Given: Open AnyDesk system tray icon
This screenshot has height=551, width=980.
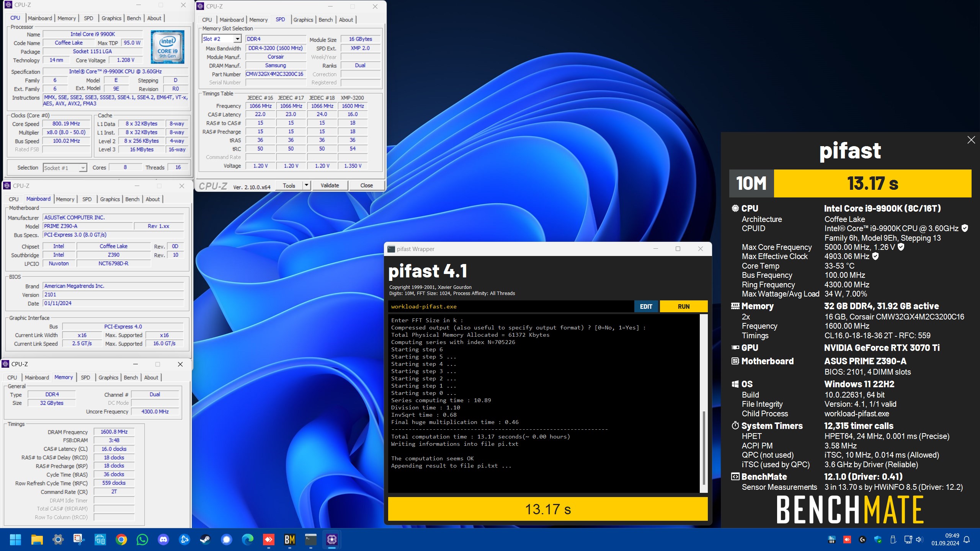Looking at the screenshot, I should pyautogui.click(x=847, y=540).
